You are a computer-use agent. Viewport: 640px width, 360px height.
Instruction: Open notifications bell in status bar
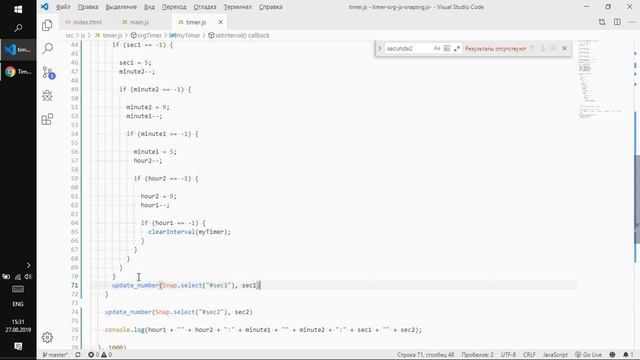point(628,355)
